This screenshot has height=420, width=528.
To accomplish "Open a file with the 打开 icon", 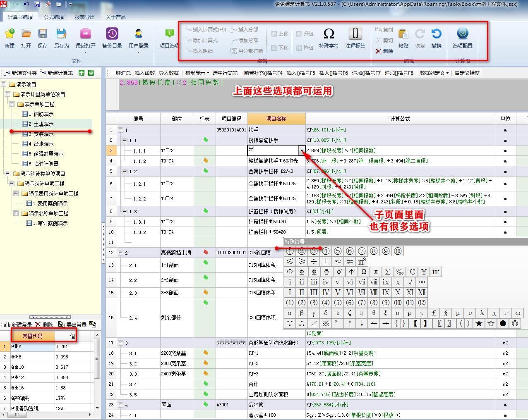I will [x=26, y=34].
